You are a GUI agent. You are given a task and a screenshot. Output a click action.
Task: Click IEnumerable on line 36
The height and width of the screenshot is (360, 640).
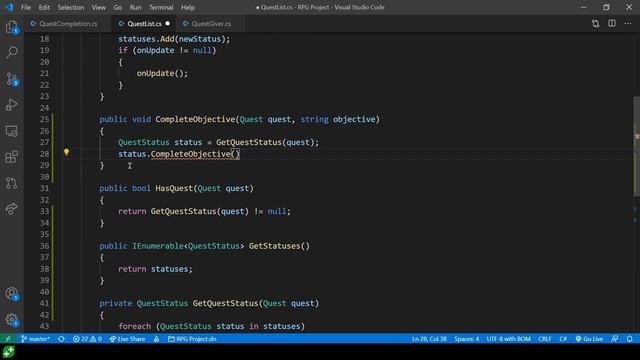[158, 246]
